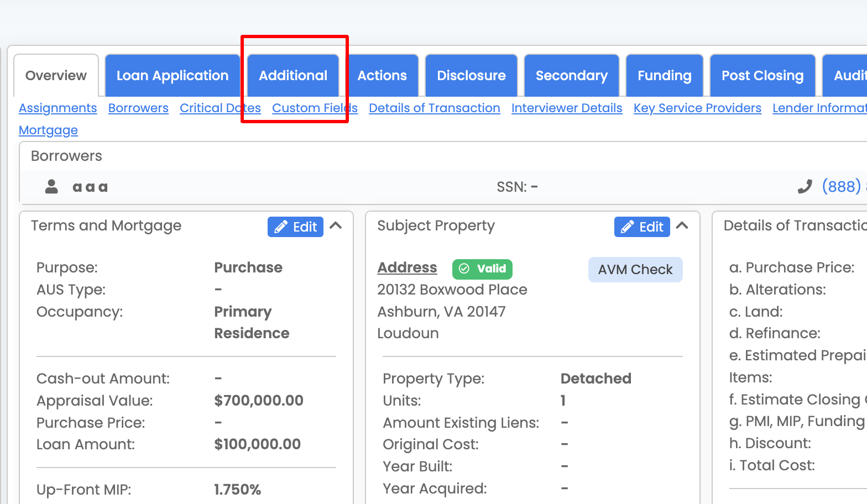Screen dimensions: 867x504
Task: Click the (888) phone number link
Action: click(x=842, y=186)
